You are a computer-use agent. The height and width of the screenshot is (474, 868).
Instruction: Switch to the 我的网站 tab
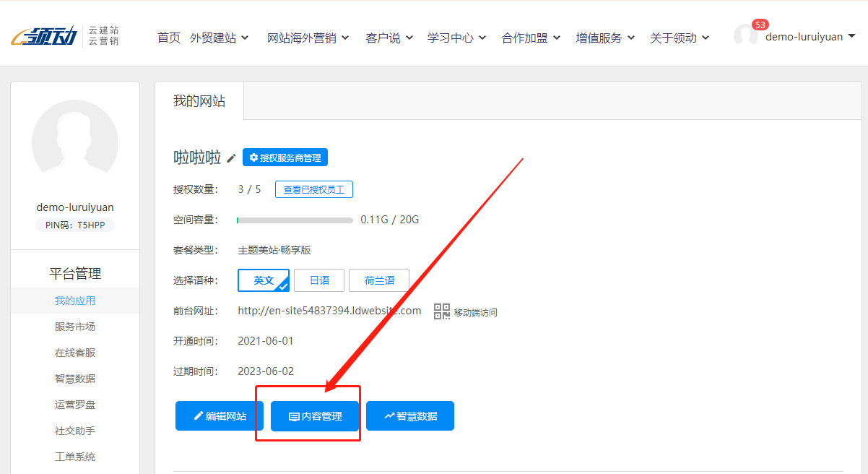coord(199,101)
